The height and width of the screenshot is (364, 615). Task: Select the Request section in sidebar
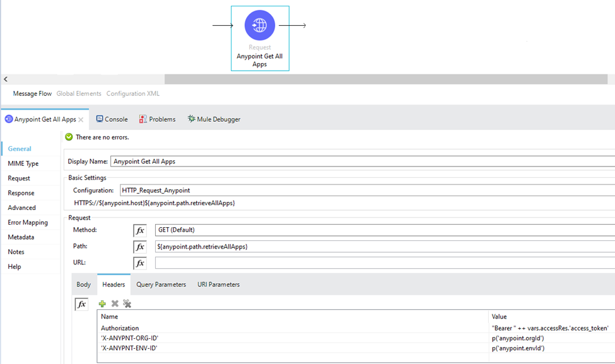19,178
